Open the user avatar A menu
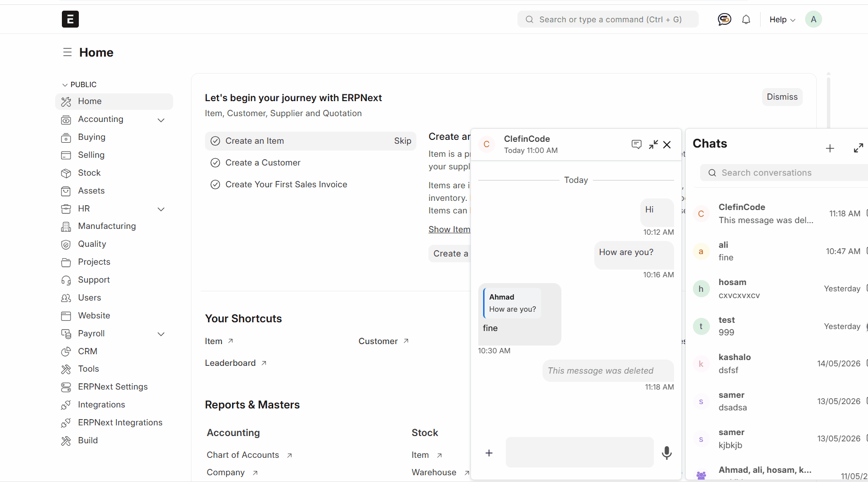The width and height of the screenshot is (868, 482). 813,19
